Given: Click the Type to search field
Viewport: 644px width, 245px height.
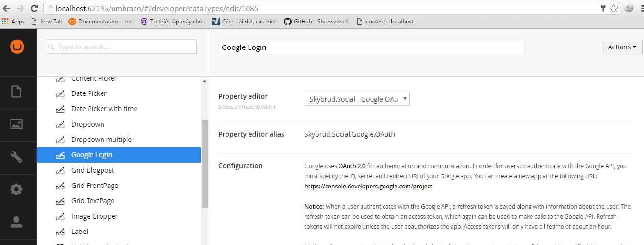Looking at the screenshot, I should tap(121, 47).
